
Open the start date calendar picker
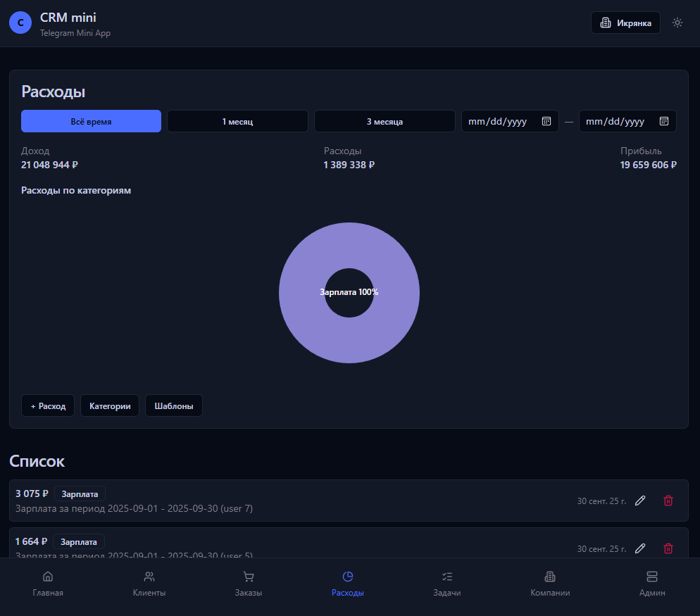[546, 121]
